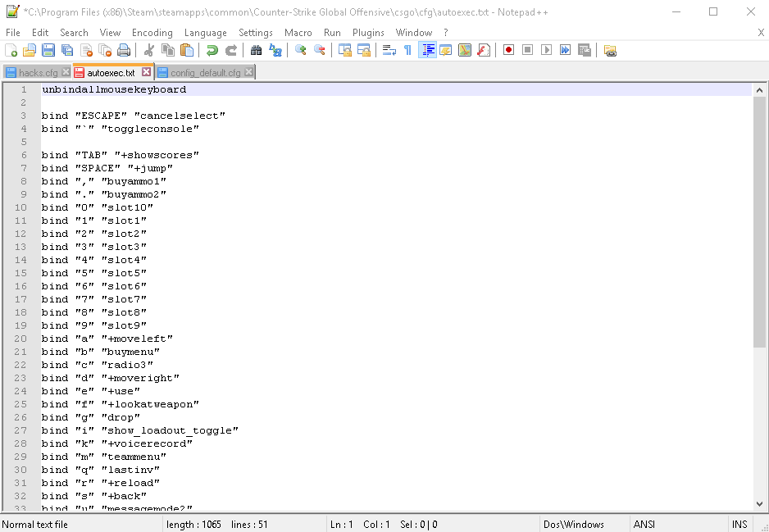769x532 pixels.
Task: Close the hacks.cfg tab
Action: [x=66, y=72]
